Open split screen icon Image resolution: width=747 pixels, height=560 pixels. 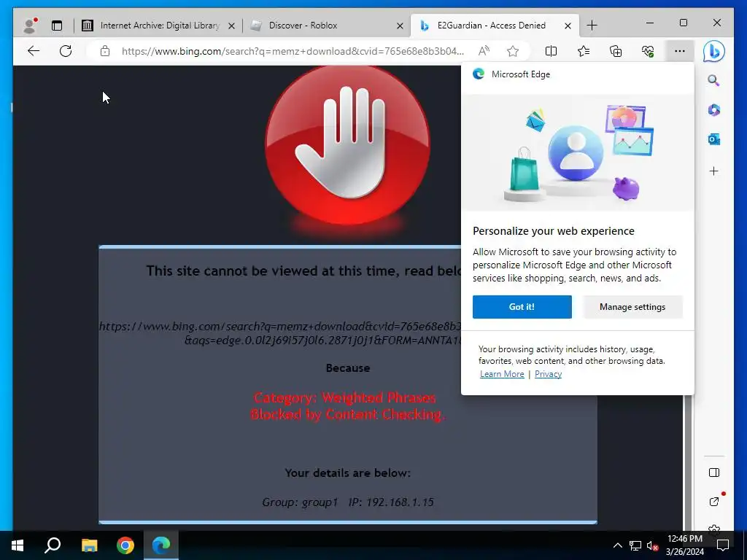click(x=551, y=51)
